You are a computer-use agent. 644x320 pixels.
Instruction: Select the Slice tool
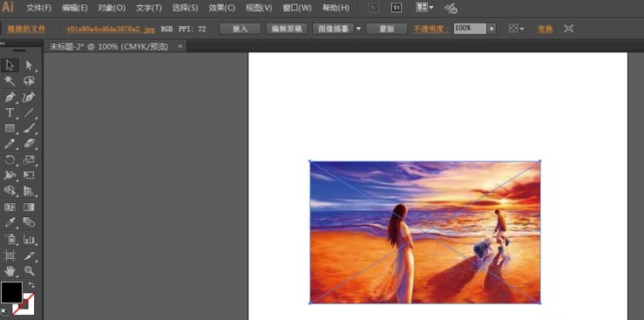point(29,255)
